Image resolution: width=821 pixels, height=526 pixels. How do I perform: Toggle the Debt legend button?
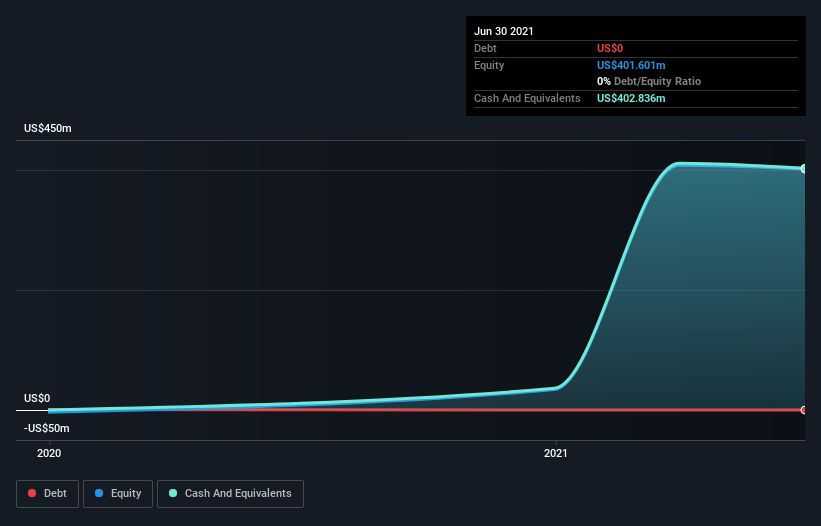(48, 494)
